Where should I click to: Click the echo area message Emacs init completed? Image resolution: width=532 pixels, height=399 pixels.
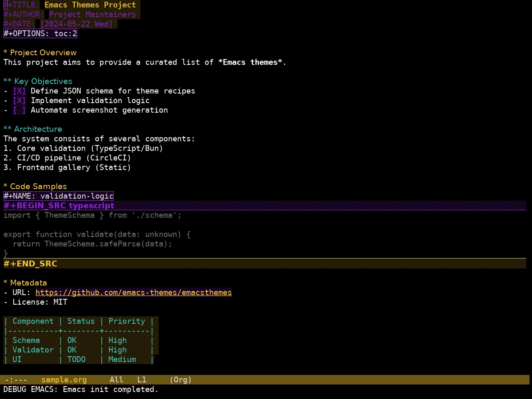point(81,389)
